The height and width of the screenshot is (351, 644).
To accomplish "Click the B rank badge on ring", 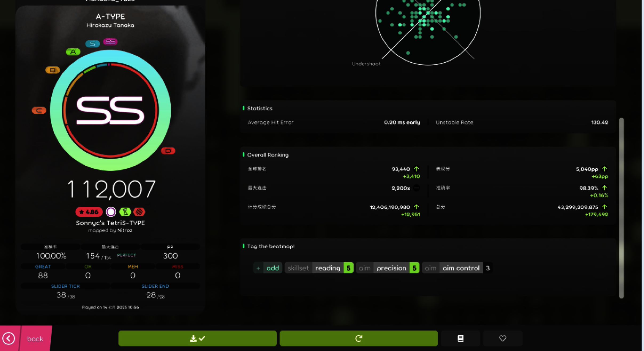I will point(53,70).
